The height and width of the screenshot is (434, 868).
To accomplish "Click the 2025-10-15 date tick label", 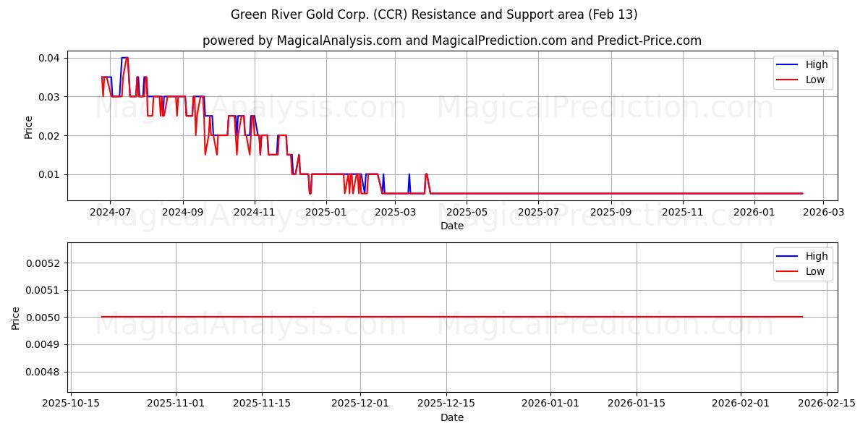I will pyautogui.click(x=70, y=404).
